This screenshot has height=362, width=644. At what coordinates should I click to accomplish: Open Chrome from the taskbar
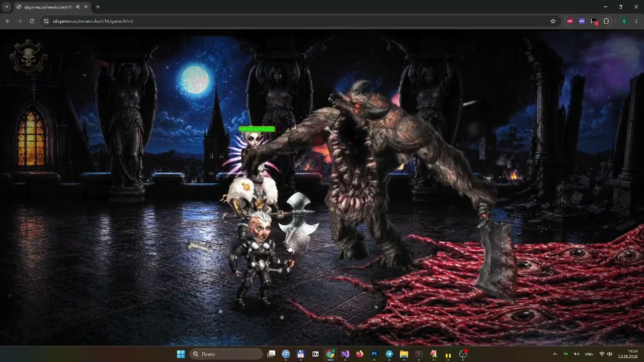click(330, 354)
